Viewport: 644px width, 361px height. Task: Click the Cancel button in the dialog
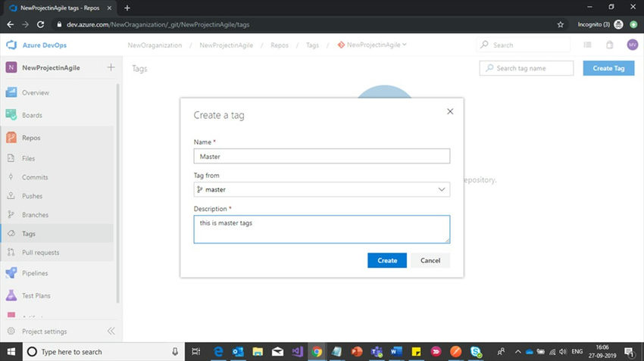click(430, 260)
